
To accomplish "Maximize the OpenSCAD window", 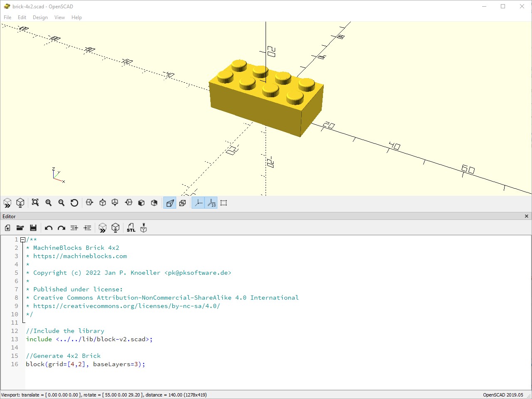I will coord(503,6).
